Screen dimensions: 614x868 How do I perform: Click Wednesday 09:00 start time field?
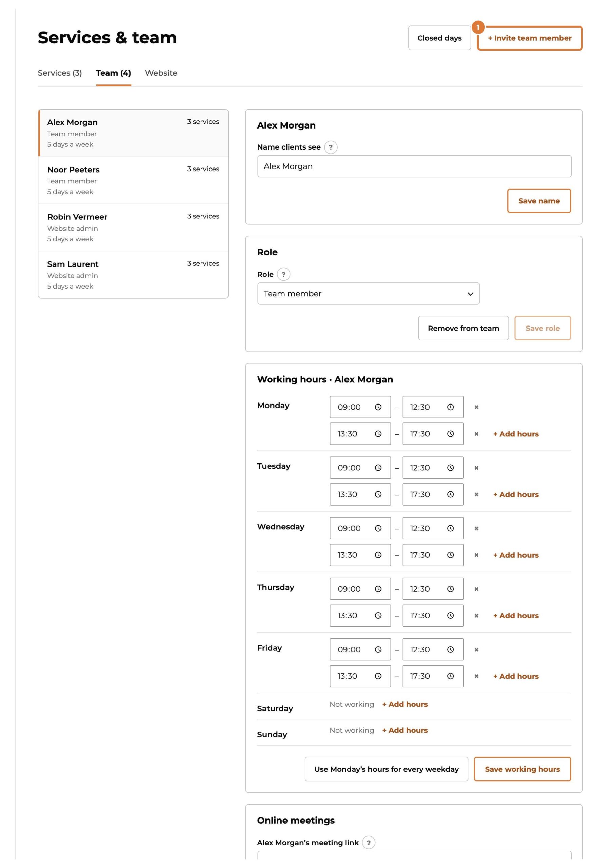point(360,529)
